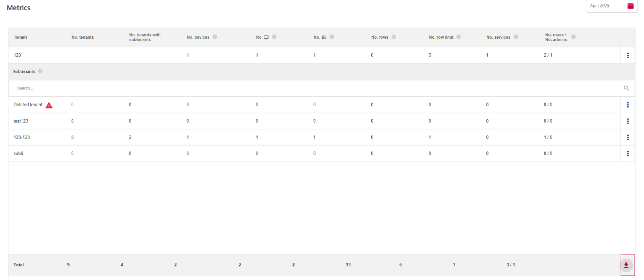
Task: Click the sub6 subtenant name
Action: pyautogui.click(x=18, y=154)
